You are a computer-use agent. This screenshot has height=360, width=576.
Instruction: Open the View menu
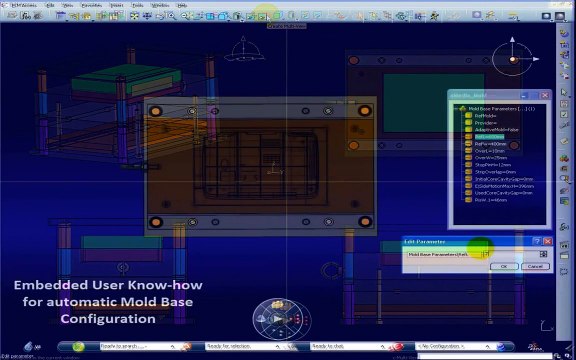pos(68,6)
